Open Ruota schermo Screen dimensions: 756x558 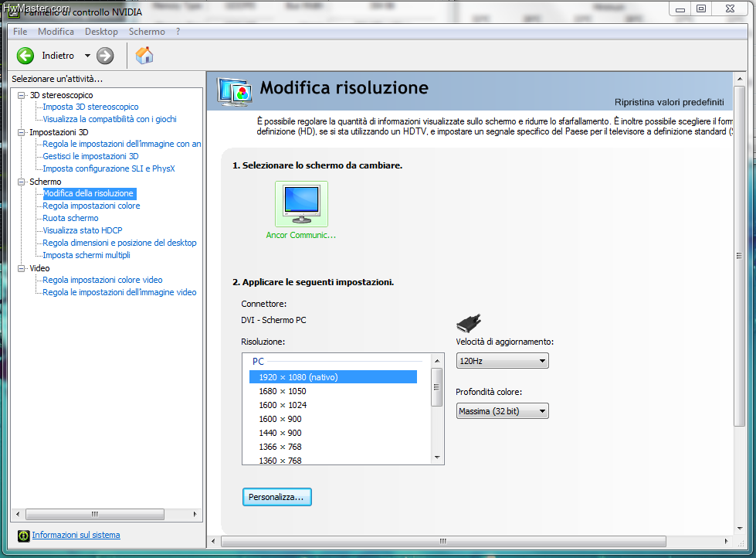click(70, 218)
